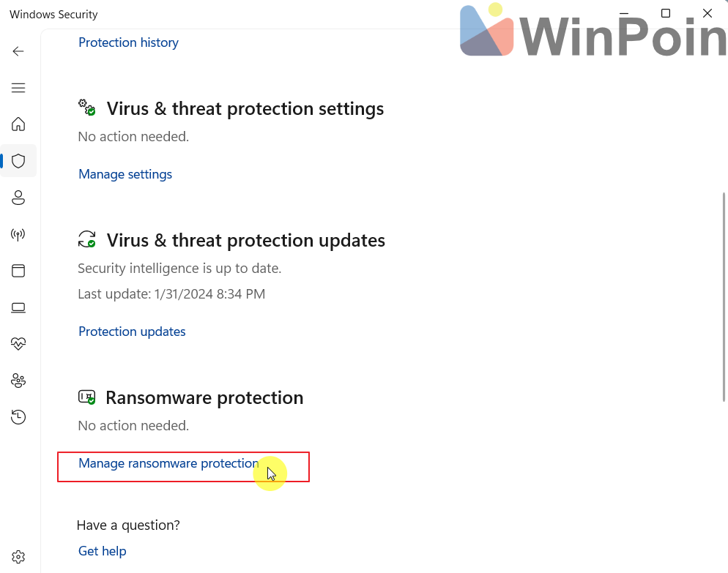Image resolution: width=728 pixels, height=573 pixels.
Task: Open Manage settings
Action: (x=125, y=174)
